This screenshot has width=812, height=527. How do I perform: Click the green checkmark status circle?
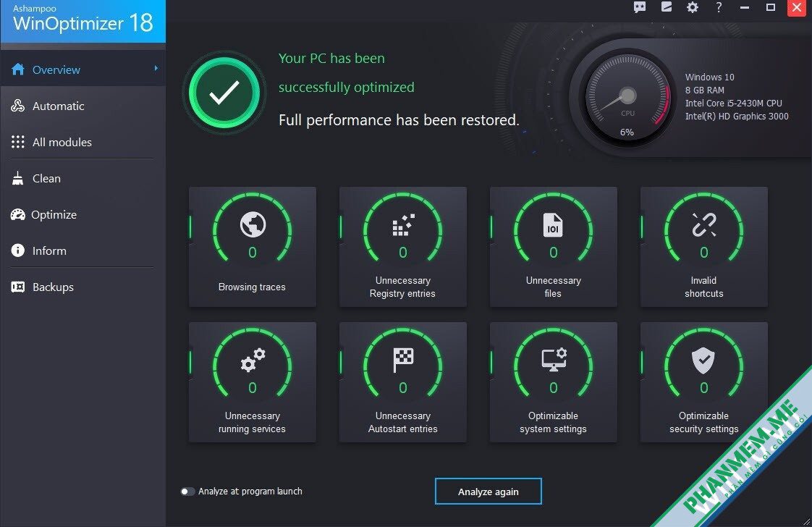(x=224, y=93)
